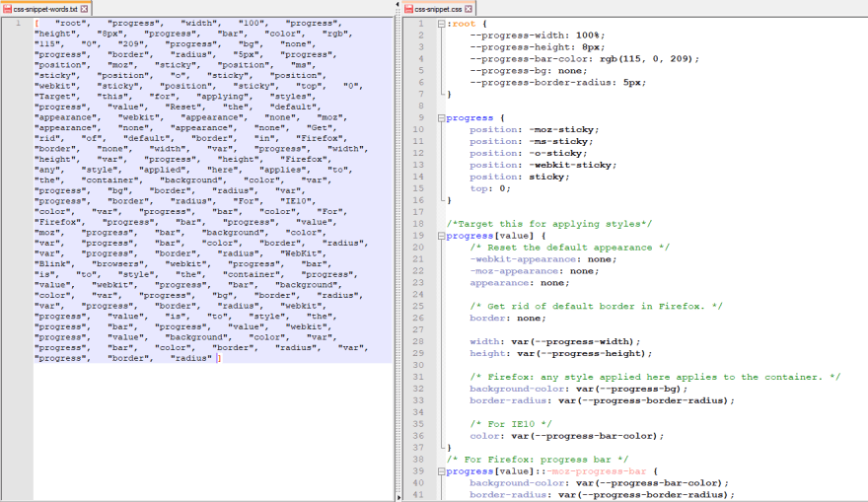Click the 'progress {' selector on line 9
The height and width of the screenshot is (502, 868).
click(x=475, y=118)
